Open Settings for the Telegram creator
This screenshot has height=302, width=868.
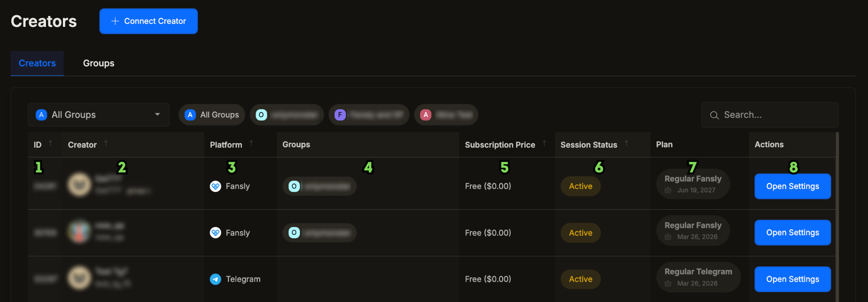[792, 279]
